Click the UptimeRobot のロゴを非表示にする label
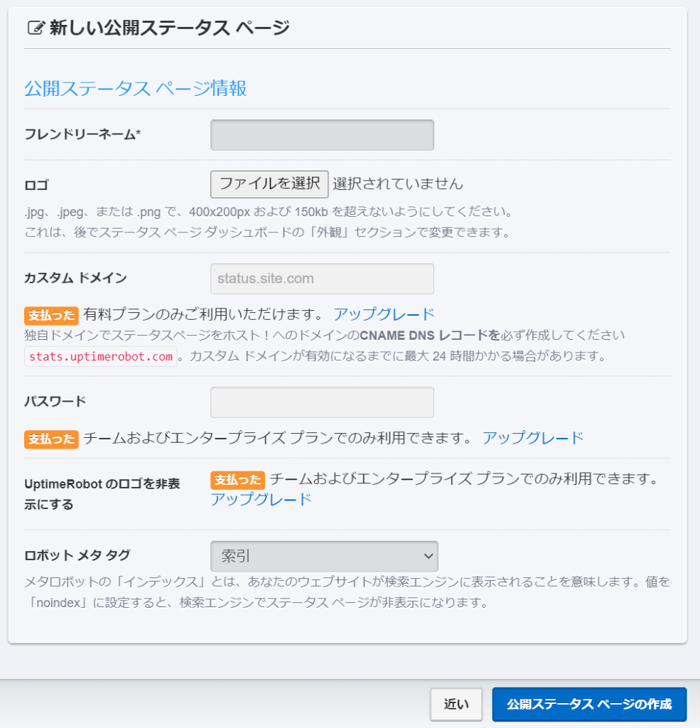700x728 pixels. [102, 494]
